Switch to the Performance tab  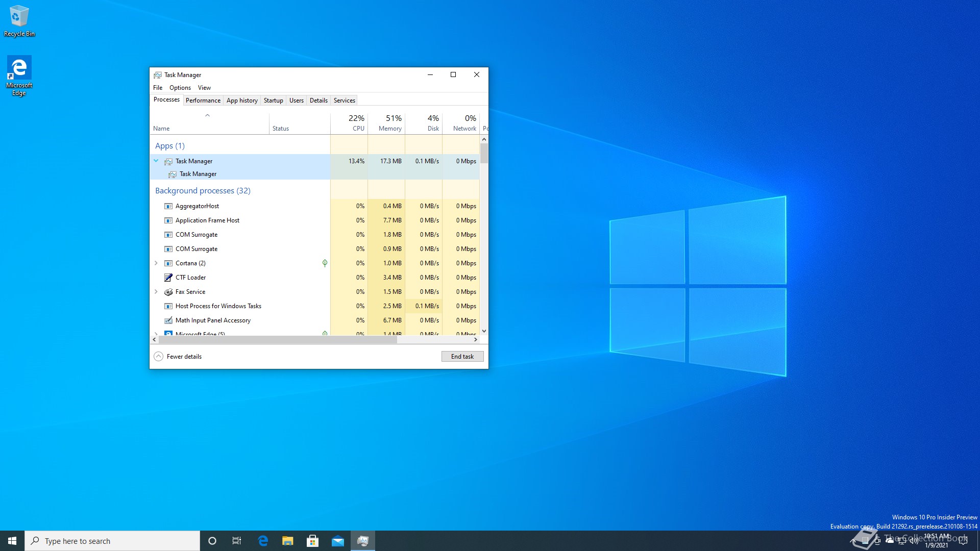203,101
